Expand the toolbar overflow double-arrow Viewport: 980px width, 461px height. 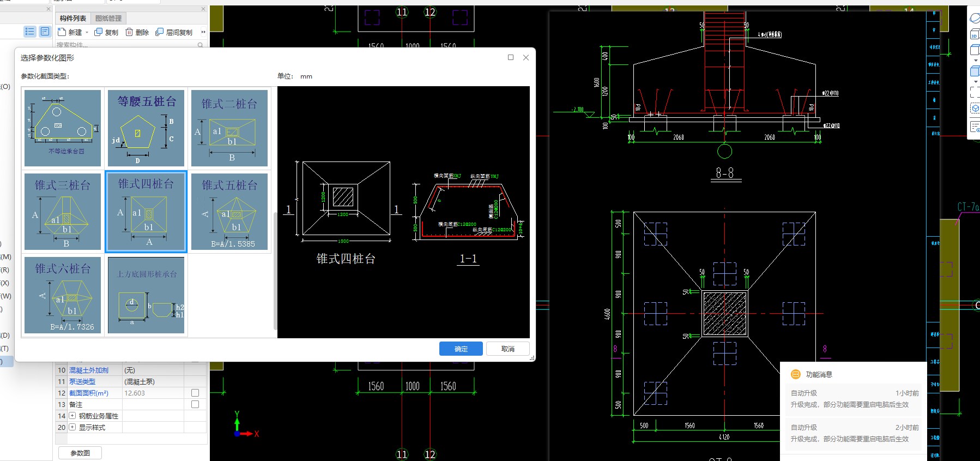(203, 32)
